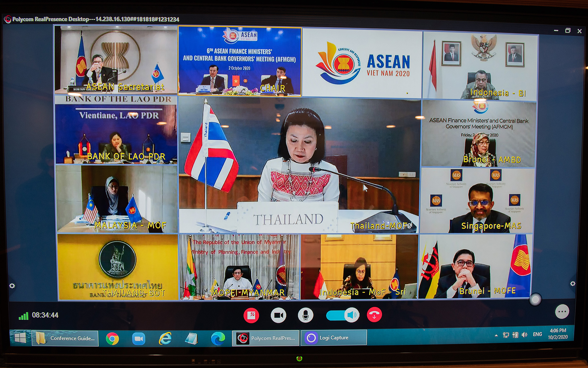The image size is (588, 368).
Task: Adjust the blue volume slider bar
Action: click(x=336, y=315)
